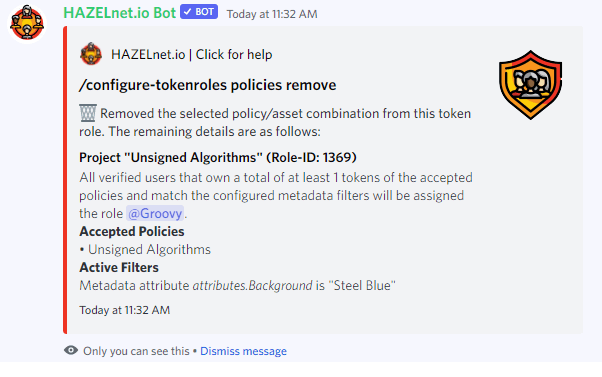
Task: Click the eye icon beside Only you can see this
Action: click(x=71, y=350)
